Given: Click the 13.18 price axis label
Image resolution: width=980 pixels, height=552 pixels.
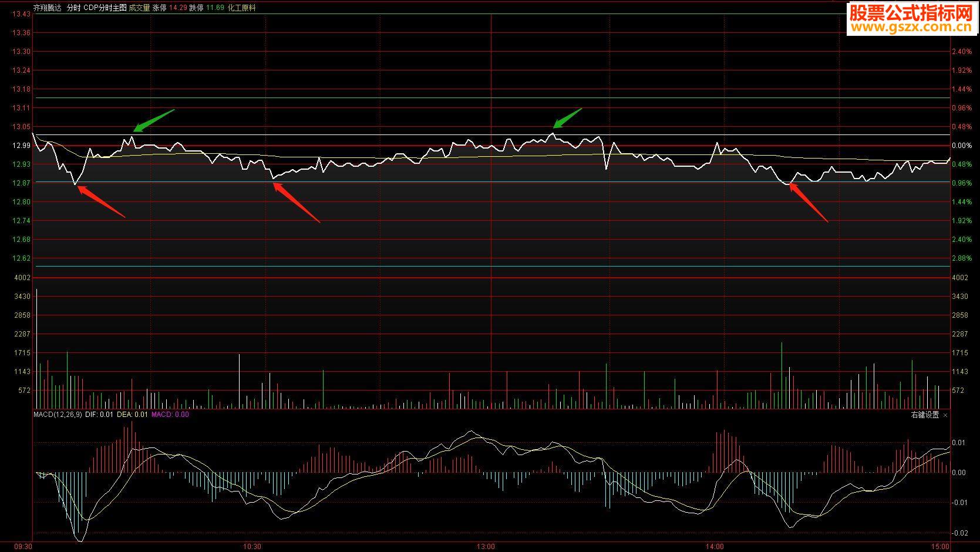Looking at the screenshot, I should point(21,89).
